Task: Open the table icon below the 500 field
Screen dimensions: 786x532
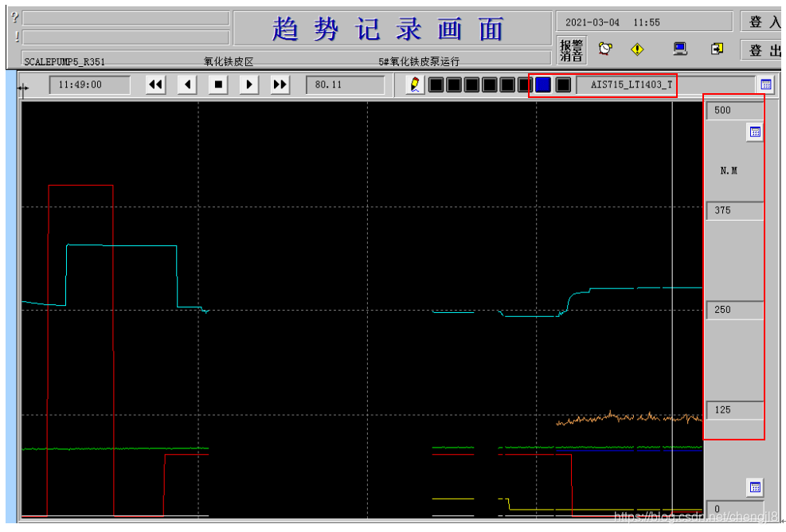Action: coord(755,132)
